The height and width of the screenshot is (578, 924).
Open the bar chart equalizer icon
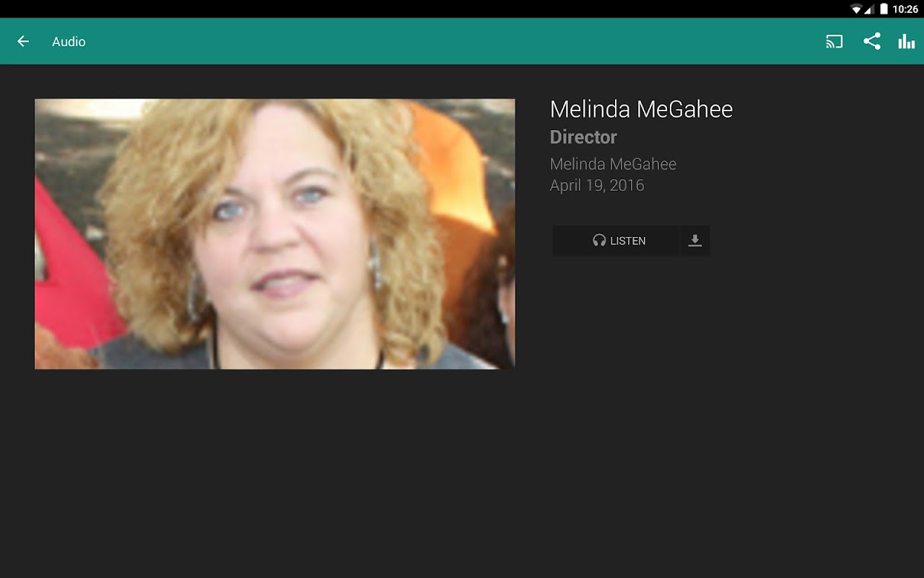click(x=907, y=41)
